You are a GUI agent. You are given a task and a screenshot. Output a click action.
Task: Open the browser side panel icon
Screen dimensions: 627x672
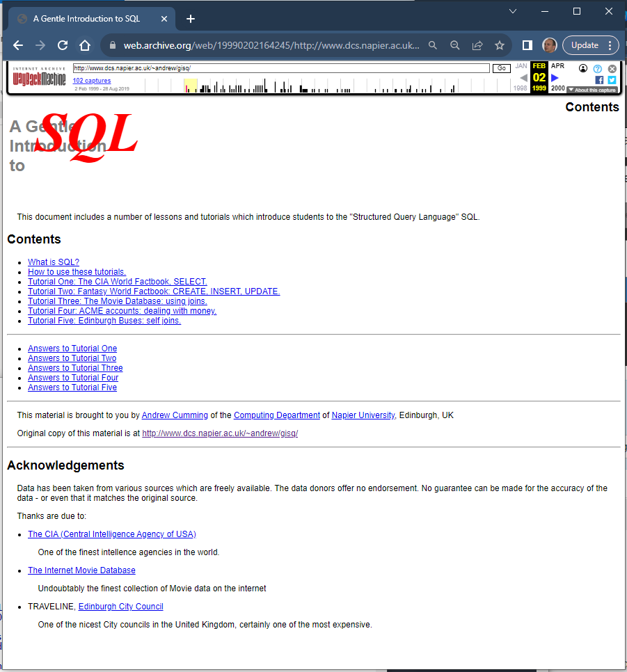tap(527, 45)
